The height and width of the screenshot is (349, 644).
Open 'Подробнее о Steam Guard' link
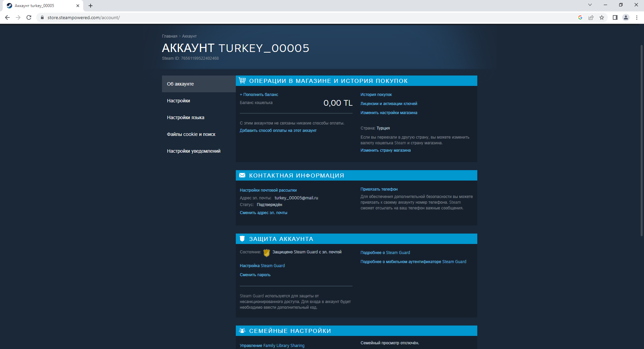pos(385,253)
